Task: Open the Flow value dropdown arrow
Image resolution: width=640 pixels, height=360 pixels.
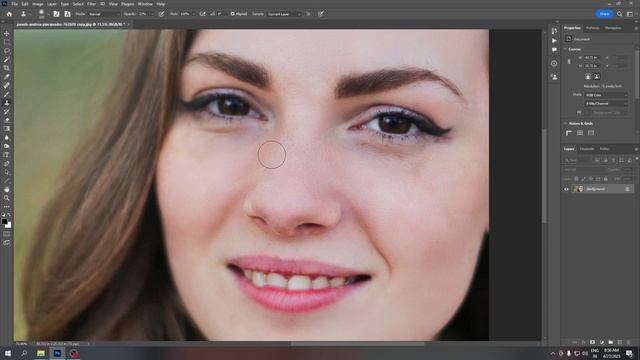Action: click(x=193, y=14)
